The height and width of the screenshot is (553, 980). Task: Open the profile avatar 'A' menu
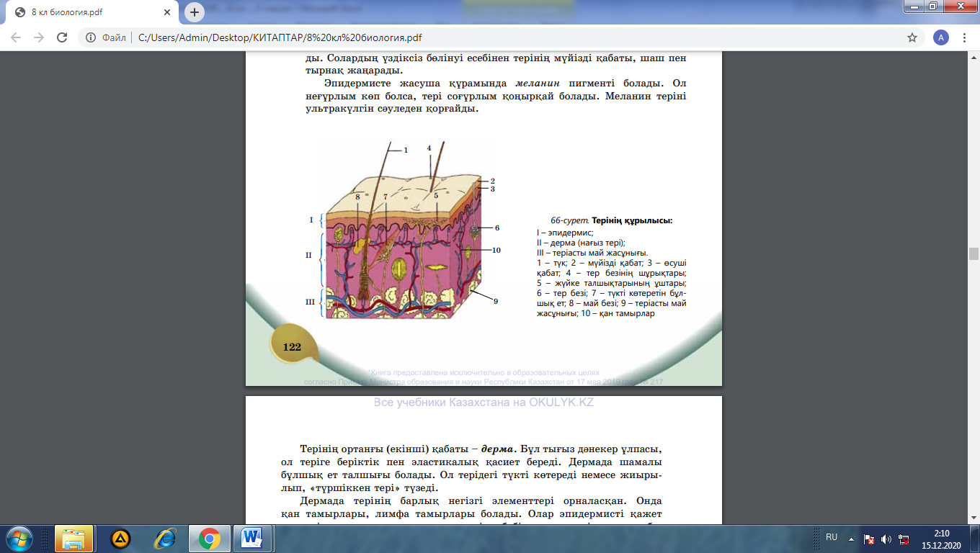point(940,37)
